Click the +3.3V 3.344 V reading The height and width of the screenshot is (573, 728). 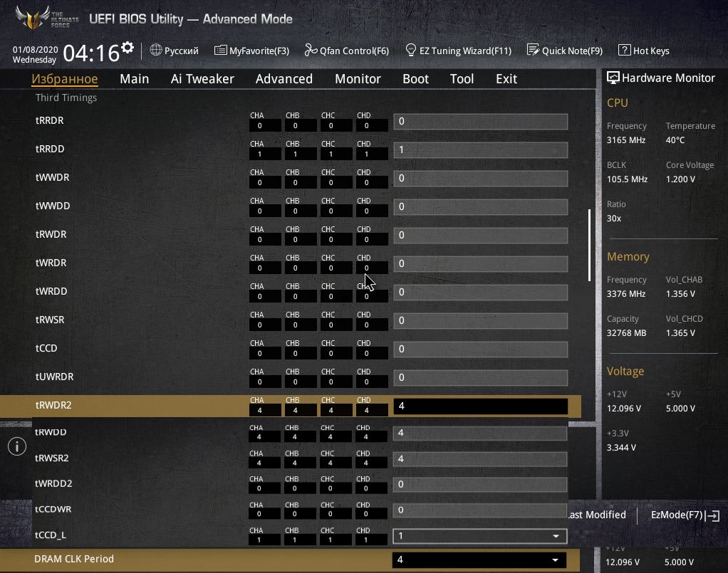tap(621, 448)
